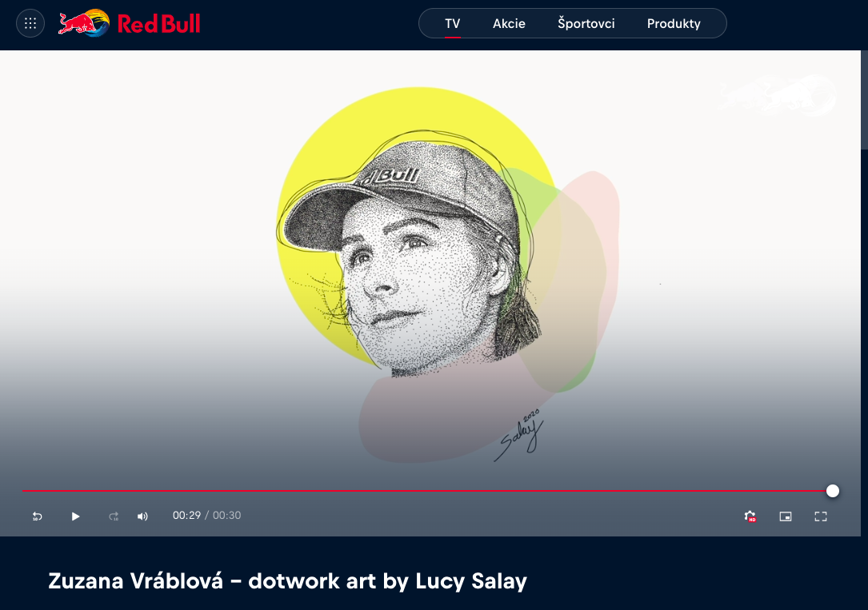This screenshot has height=610, width=868.
Task: Click the page vertical scrollbar
Action: pos(864,100)
